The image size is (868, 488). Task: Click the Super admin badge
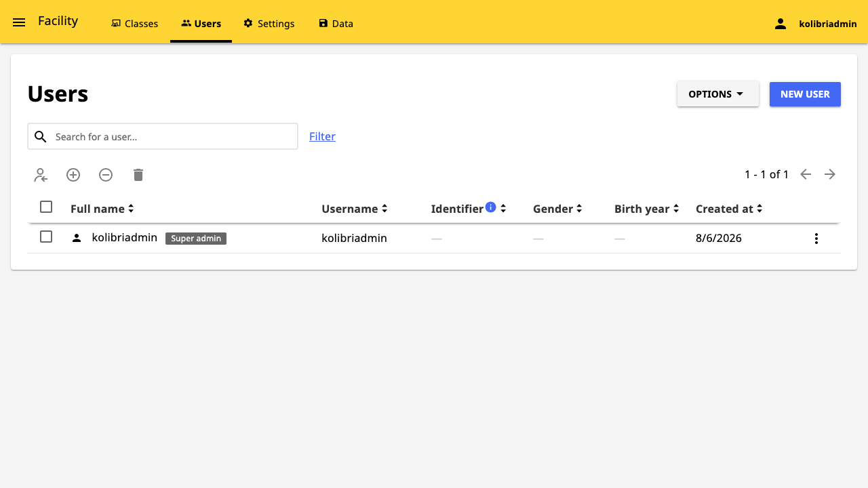point(196,239)
